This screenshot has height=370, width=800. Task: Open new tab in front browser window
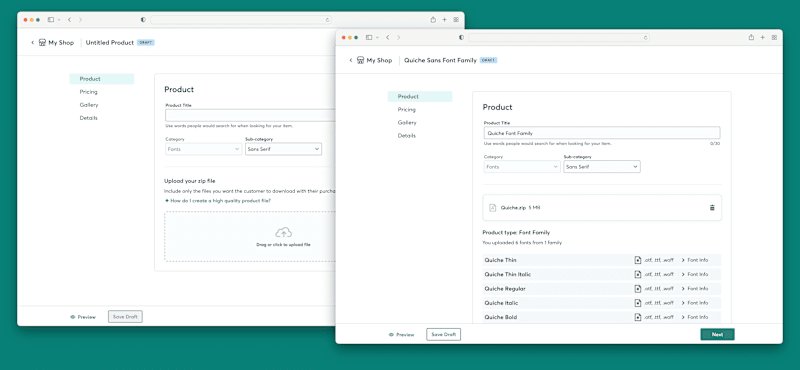[x=763, y=37]
